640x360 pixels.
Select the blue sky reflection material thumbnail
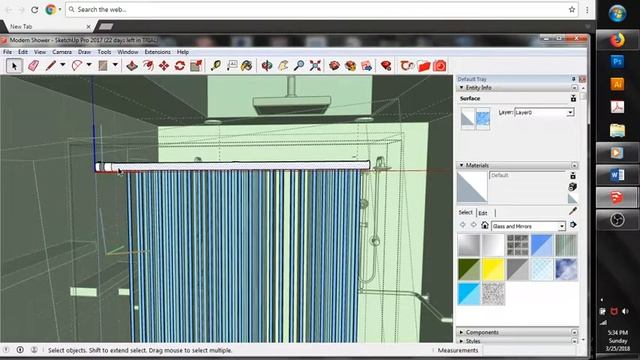tap(566, 269)
